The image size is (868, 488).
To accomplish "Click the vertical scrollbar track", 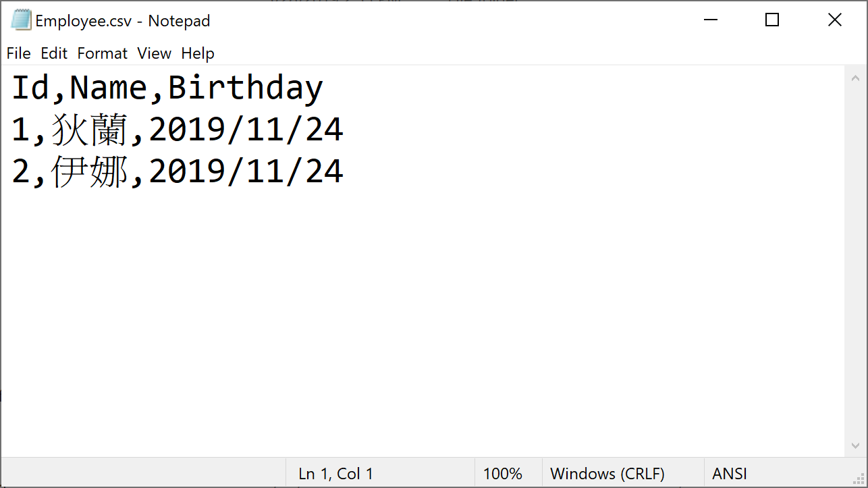I will [855, 270].
